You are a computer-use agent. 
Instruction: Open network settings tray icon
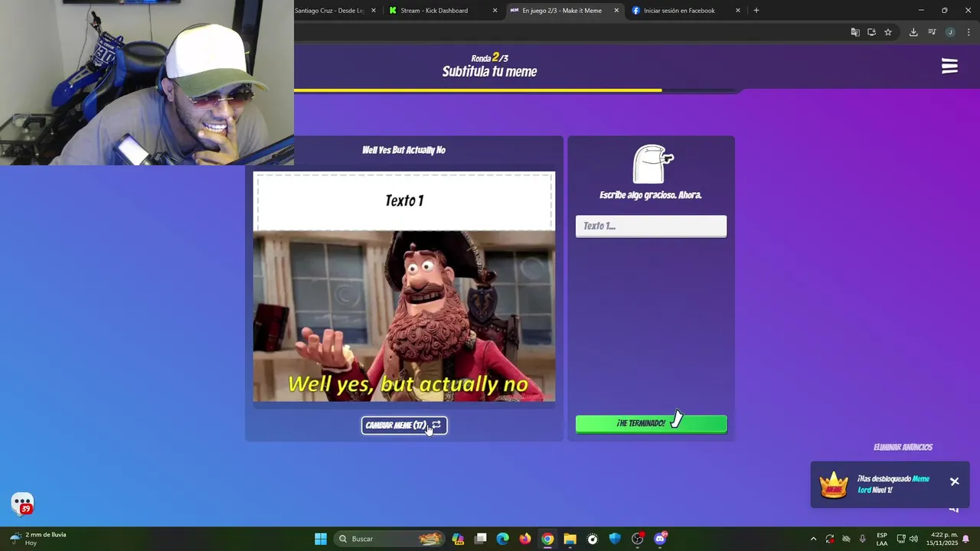coord(901,539)
